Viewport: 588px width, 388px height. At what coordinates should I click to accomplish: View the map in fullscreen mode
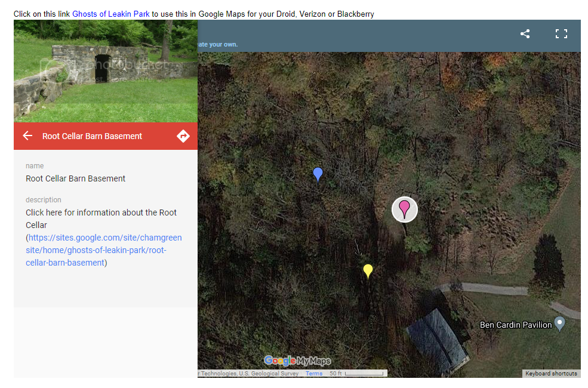pos(561,34)
